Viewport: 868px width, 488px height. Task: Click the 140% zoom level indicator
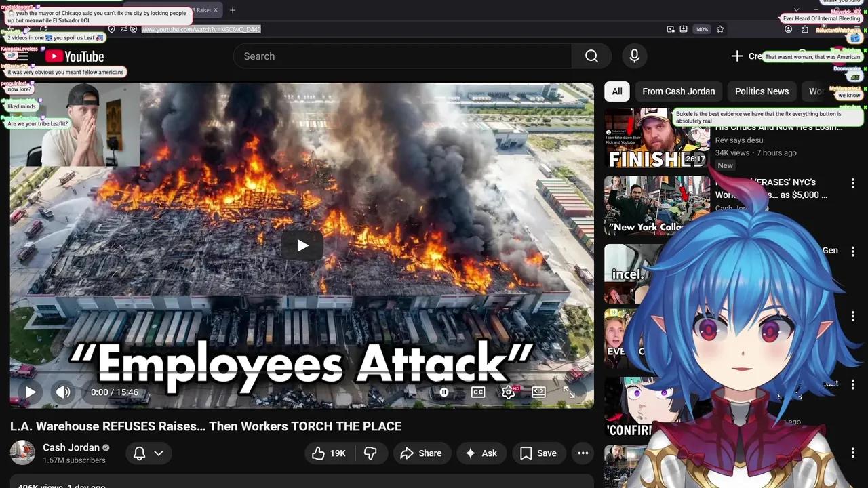pos(702,29)
